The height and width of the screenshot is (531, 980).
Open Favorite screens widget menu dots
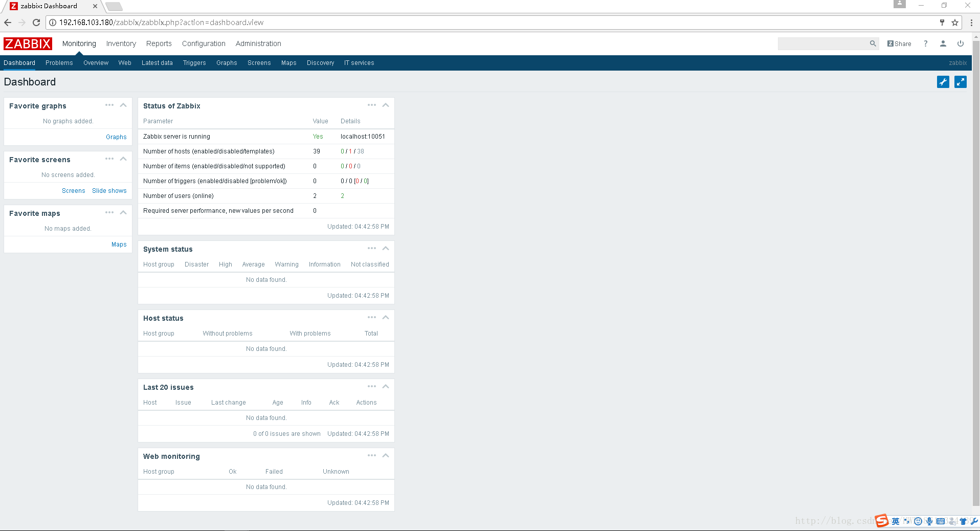109,159
